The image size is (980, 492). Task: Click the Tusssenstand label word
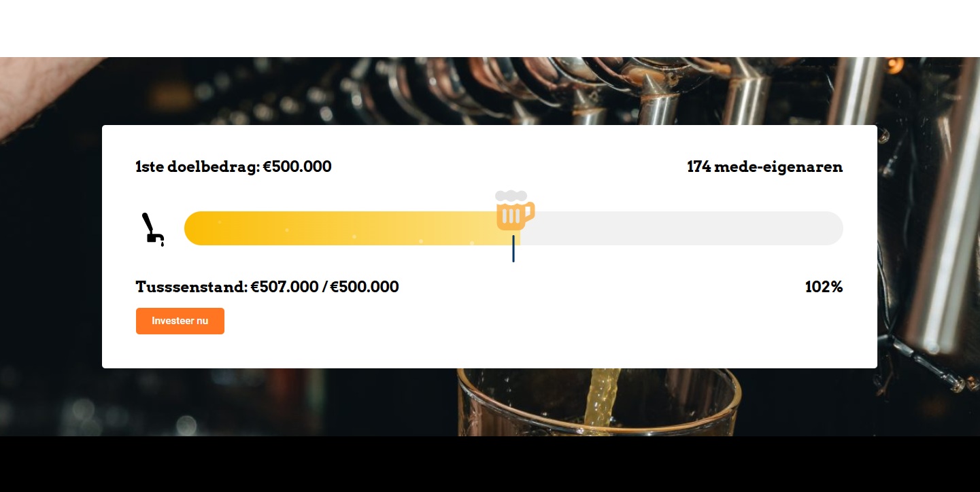[190, 287]
